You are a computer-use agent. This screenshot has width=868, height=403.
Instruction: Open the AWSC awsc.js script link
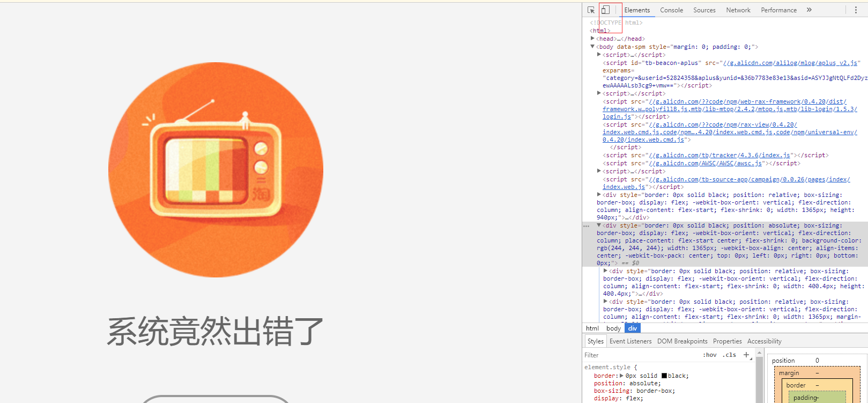[x=706, y=163]
